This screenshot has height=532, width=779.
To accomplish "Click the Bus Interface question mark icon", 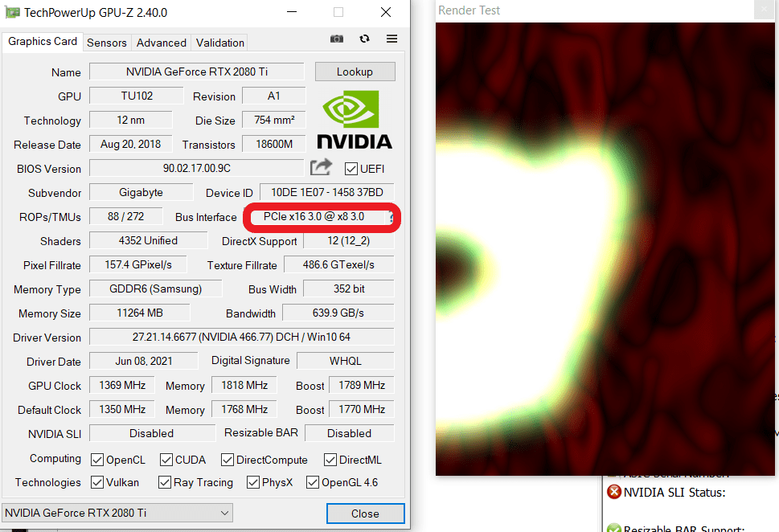I will click(x=392, y=217).
